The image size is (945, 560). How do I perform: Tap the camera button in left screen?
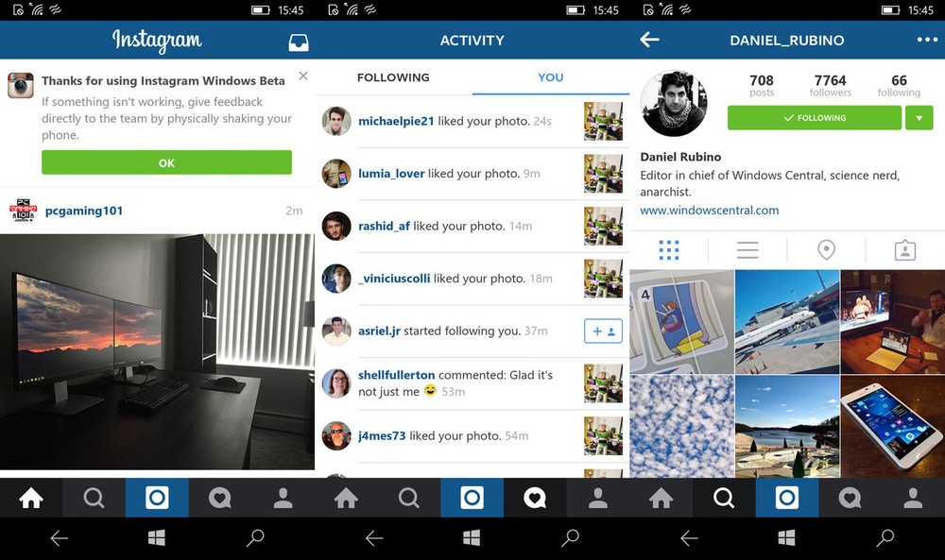tap(157, 498)
